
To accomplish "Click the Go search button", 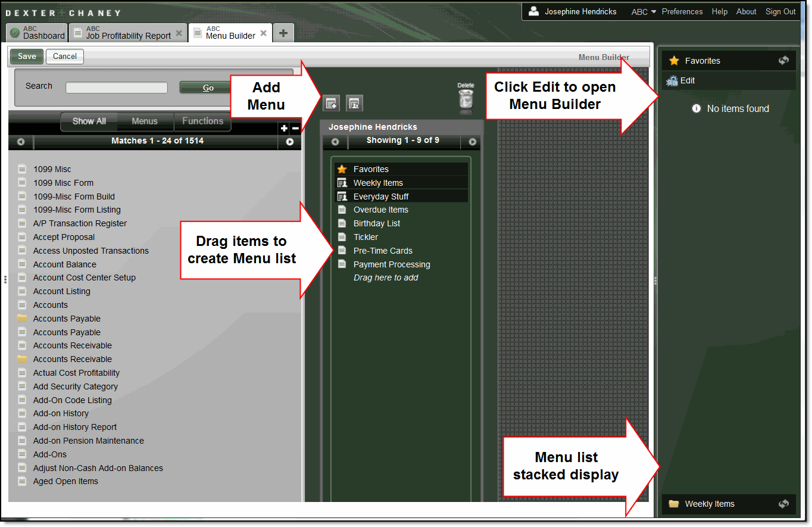I will point(208,88).
